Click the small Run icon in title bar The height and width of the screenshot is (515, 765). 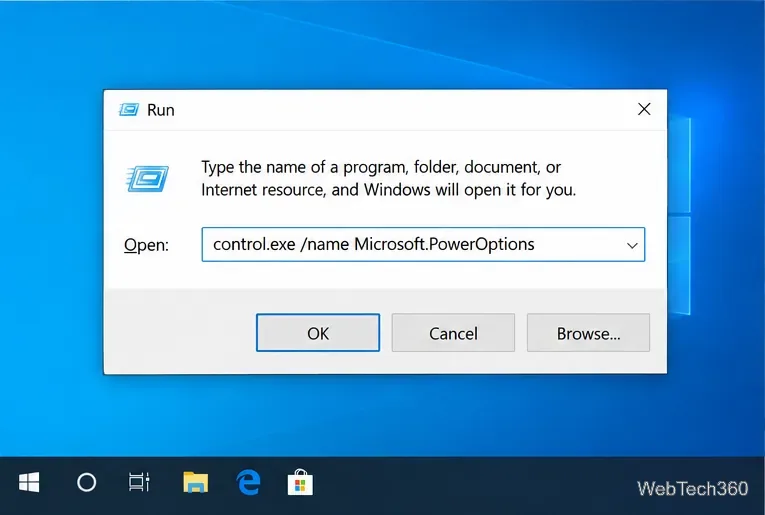(129, 110)
